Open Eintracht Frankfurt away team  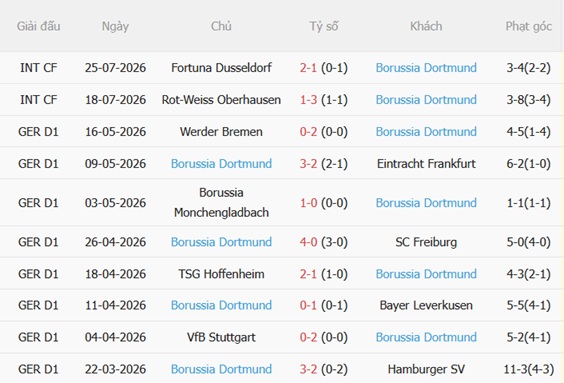click(426, 164)
